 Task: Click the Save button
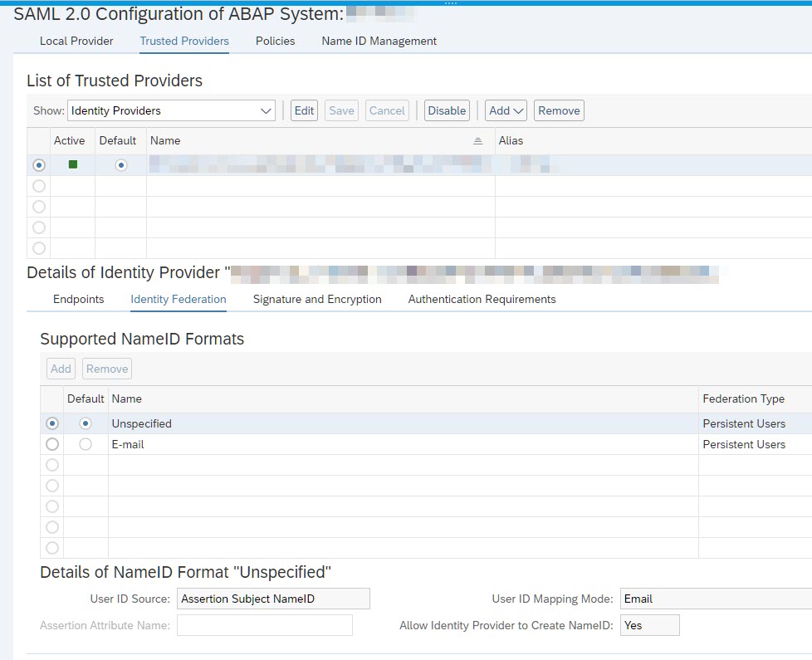click(342, 110)
